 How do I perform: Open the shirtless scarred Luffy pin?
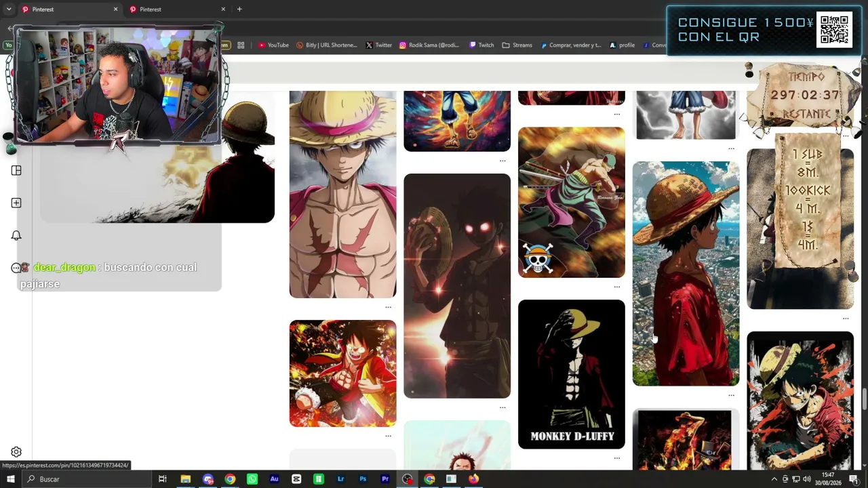(x=342, y=195)
